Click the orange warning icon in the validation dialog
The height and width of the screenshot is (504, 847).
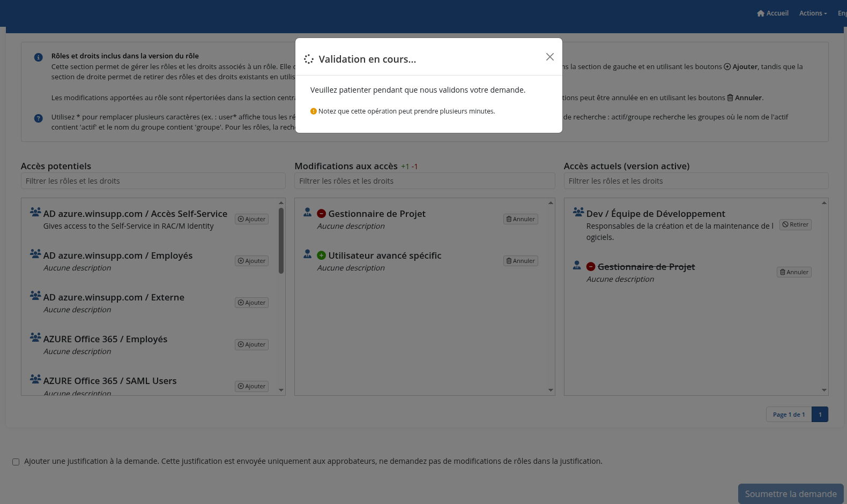point(314,111)
